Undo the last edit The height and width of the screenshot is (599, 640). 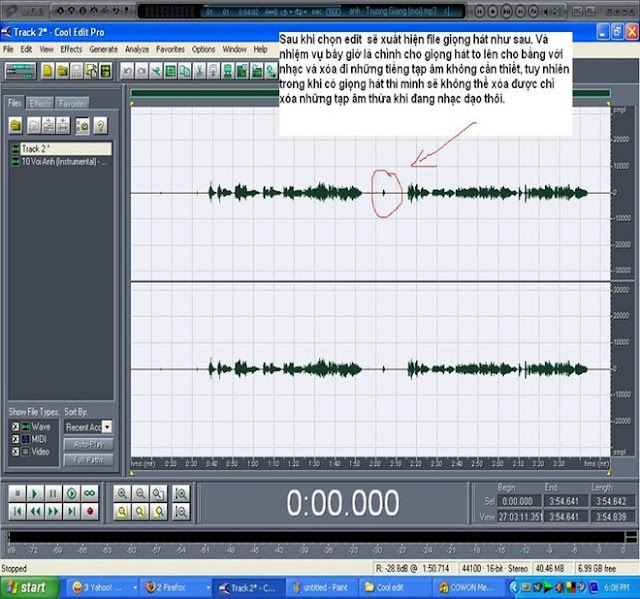[x=127, y=71]
